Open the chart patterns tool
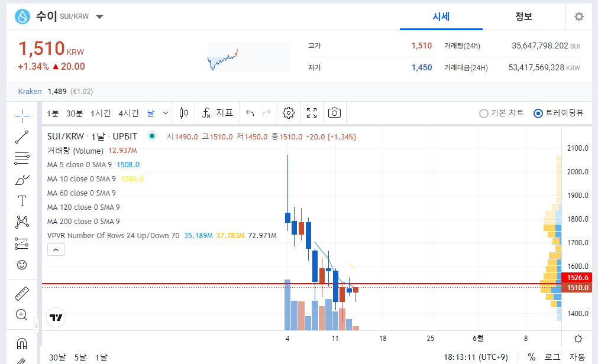 tap(22, 222)
